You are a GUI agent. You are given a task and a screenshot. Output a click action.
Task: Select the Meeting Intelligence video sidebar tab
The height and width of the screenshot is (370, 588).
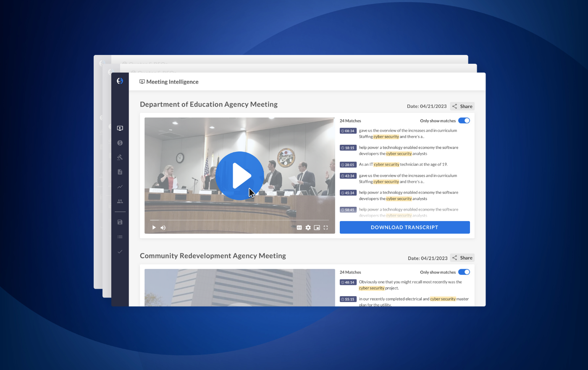pyautogui.click(x=120, y=128)
